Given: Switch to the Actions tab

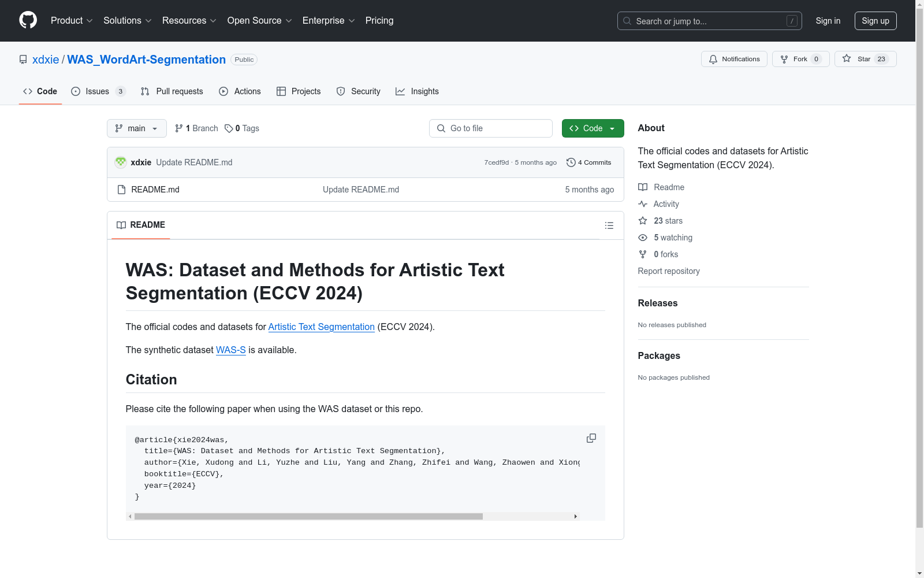Looking at the screenshot, I should tap(240, 91).
